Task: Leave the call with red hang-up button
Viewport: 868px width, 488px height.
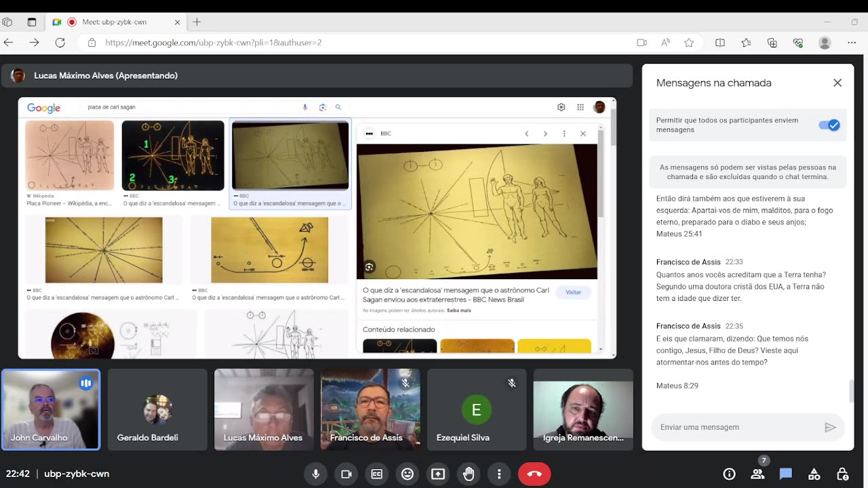Action: [x=534, y=474]
